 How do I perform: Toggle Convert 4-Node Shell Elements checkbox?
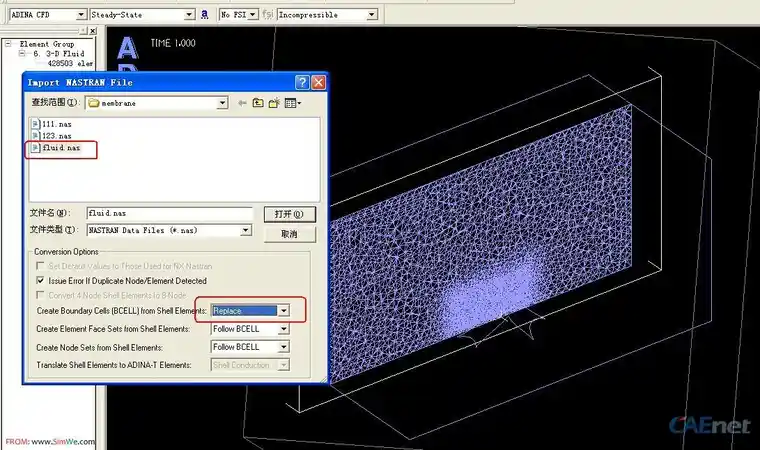(x=40, y=295)
